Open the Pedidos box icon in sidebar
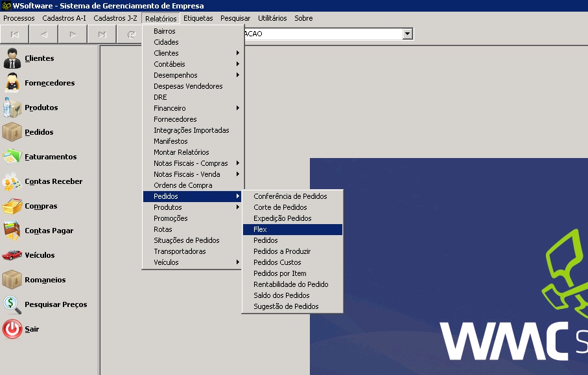Screen dimensions: 588x375 pos(12,132)
